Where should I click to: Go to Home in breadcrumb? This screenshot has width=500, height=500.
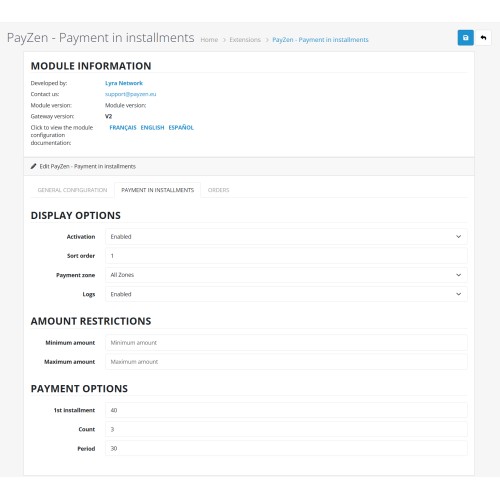(209, 40)
